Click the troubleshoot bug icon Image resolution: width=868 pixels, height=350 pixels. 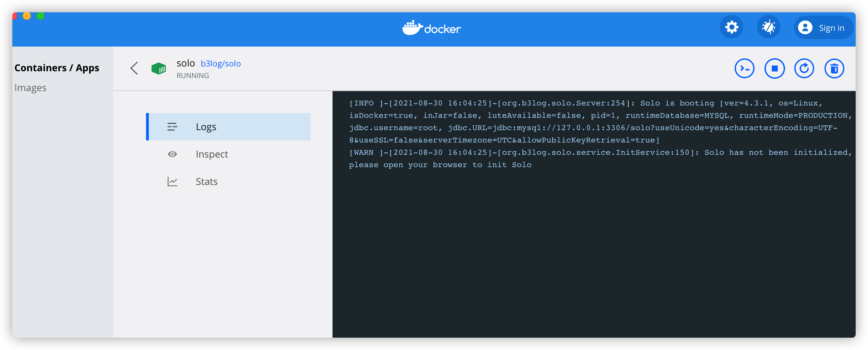tap(768, 27)
